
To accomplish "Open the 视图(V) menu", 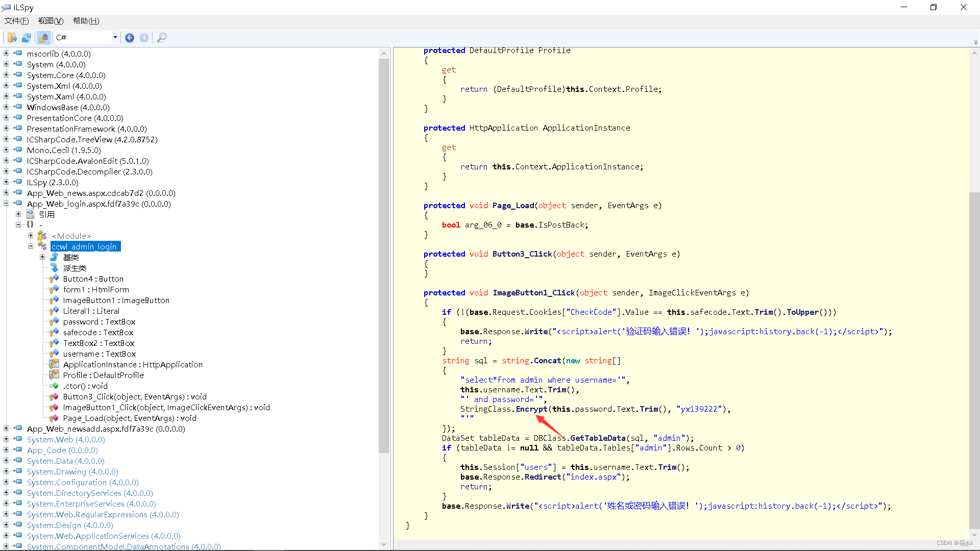I will point(51,21).
